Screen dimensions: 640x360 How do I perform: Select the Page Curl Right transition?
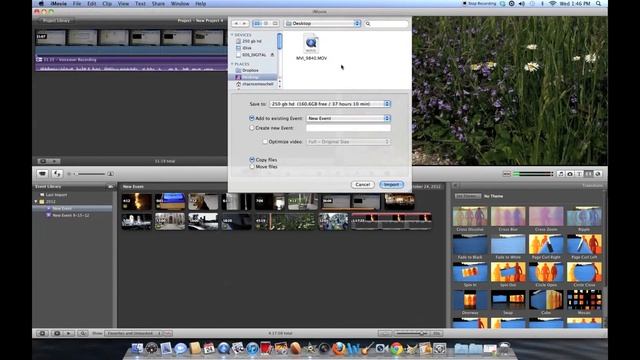tap(546, 244)
